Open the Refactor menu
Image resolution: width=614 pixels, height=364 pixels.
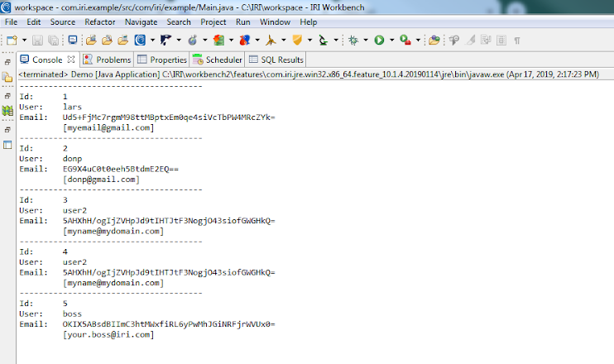tap(100, 22)
